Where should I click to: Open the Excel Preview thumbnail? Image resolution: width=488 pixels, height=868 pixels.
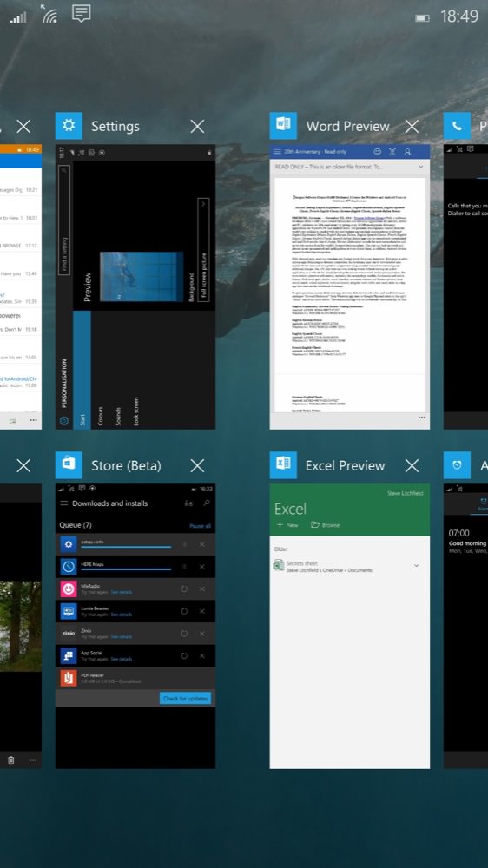(350, 626)
